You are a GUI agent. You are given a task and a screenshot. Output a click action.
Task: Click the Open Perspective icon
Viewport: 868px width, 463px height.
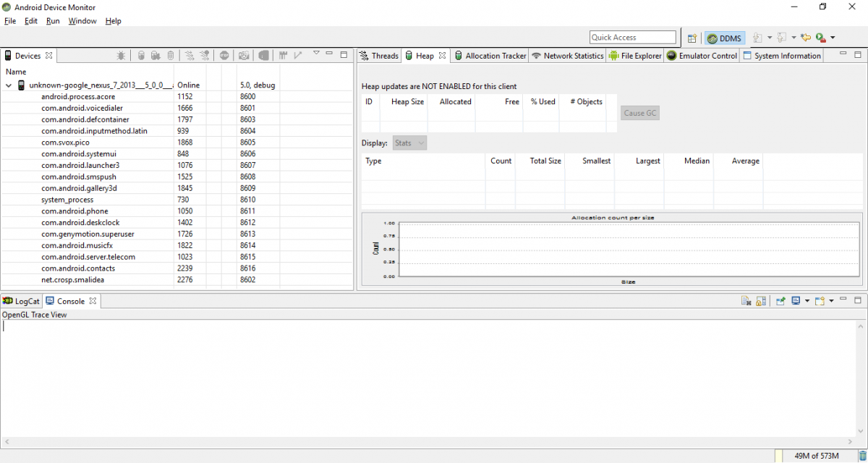692,38
